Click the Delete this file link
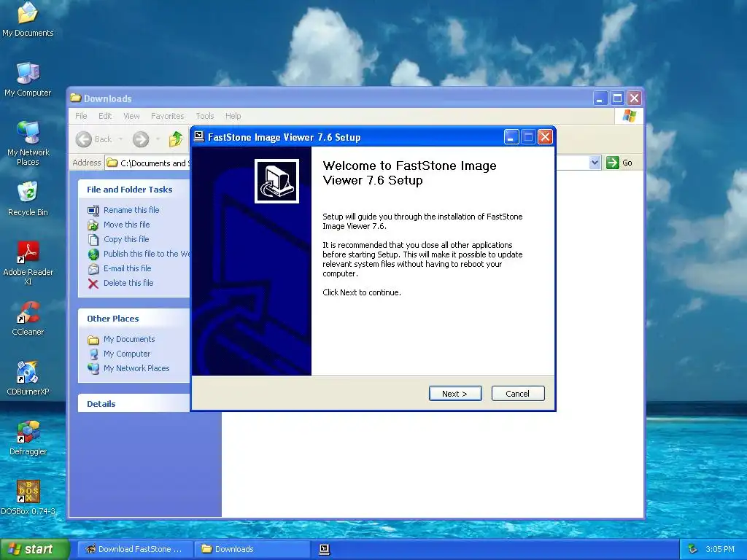The height and width of the screenshot is (560, 747). [x=128, y=284]
